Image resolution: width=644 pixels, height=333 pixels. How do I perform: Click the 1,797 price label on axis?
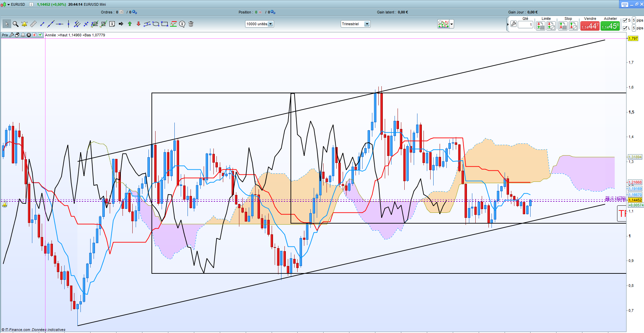[x=633, y=38]
